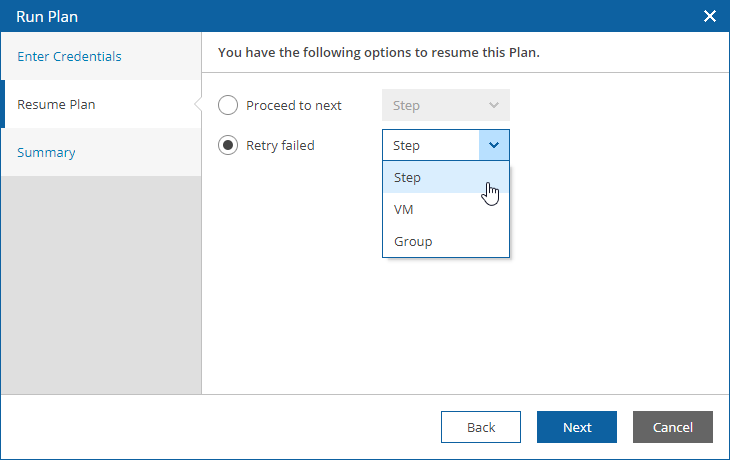Open the disabled Step combo box
This screenshot has height=460, width=730.
click(446, 105)
